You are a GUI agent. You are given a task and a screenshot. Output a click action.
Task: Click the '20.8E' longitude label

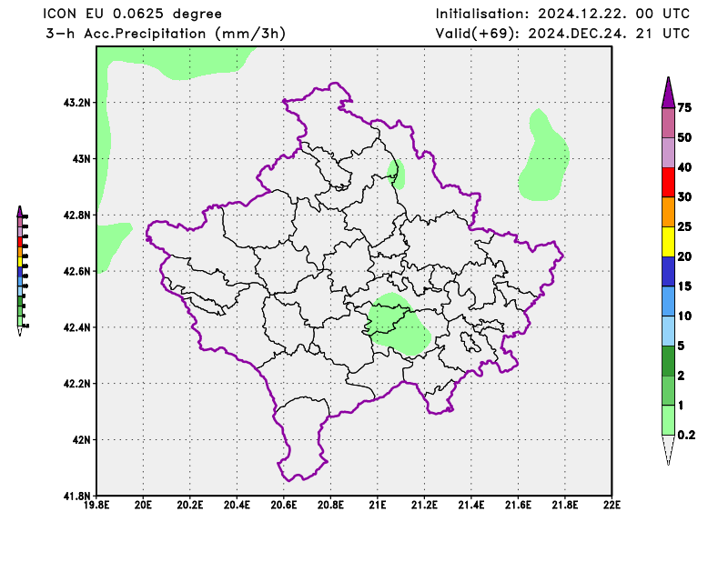330,505
